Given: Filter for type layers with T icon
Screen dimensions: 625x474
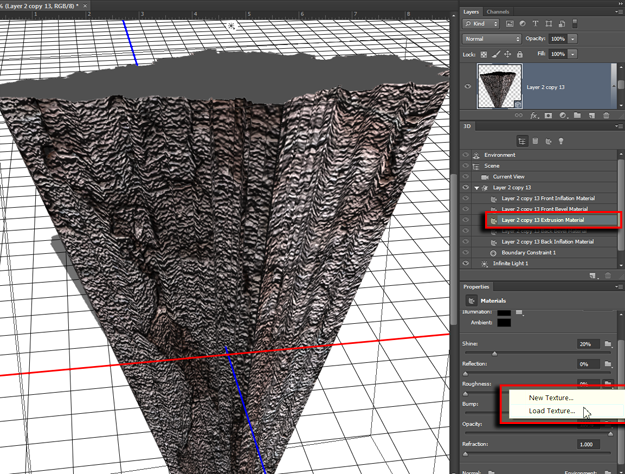Looking at the screenshot, I should tap(537, 23).
